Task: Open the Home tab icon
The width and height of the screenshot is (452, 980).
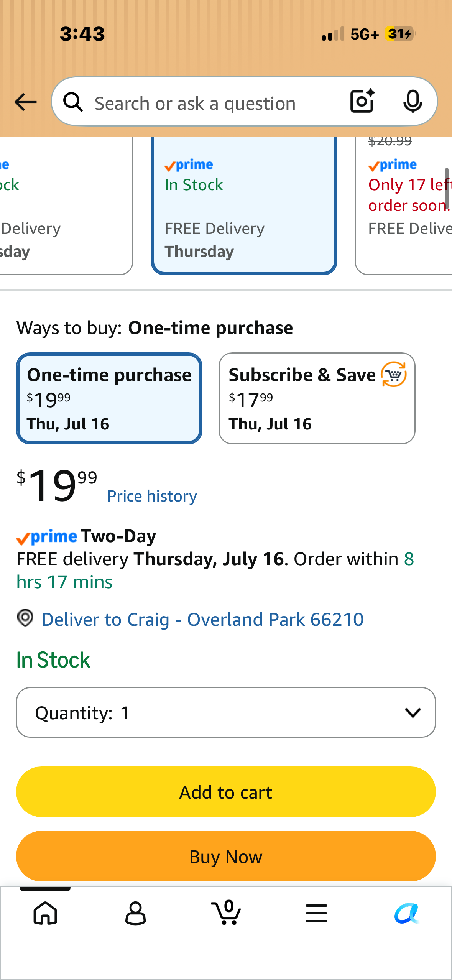Action: [46, 913]
